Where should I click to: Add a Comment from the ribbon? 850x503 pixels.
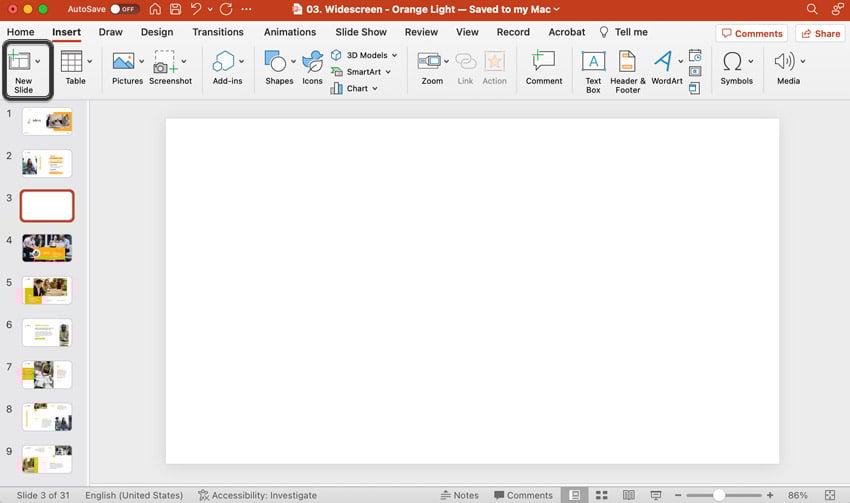(x=543, y=67)
